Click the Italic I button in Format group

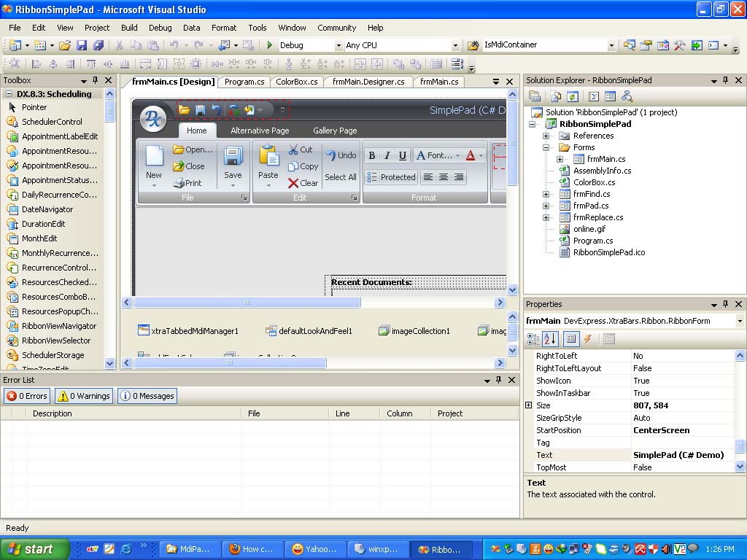point(387,155)
